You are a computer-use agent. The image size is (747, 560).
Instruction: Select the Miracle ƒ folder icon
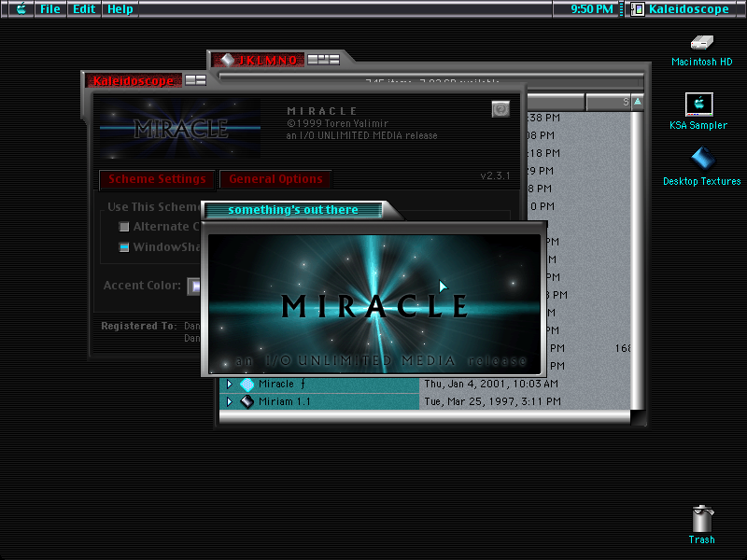click(247, 384)
